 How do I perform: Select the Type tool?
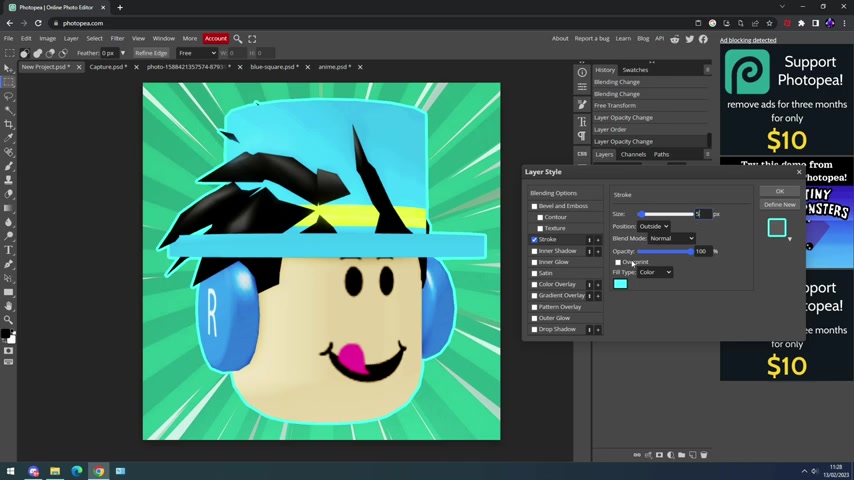(x=9, y=250)
